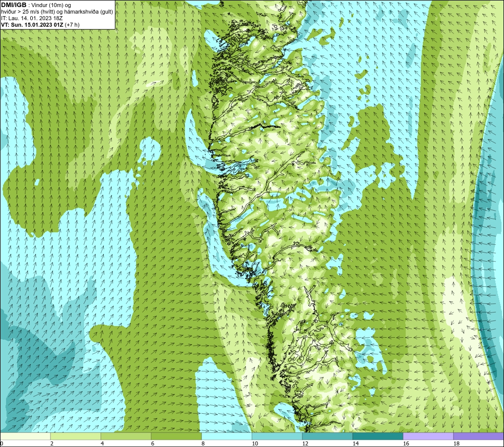This screenshot has height=447, width=504.
Task: Click the legend scale label 6
Action: point(152,444)
